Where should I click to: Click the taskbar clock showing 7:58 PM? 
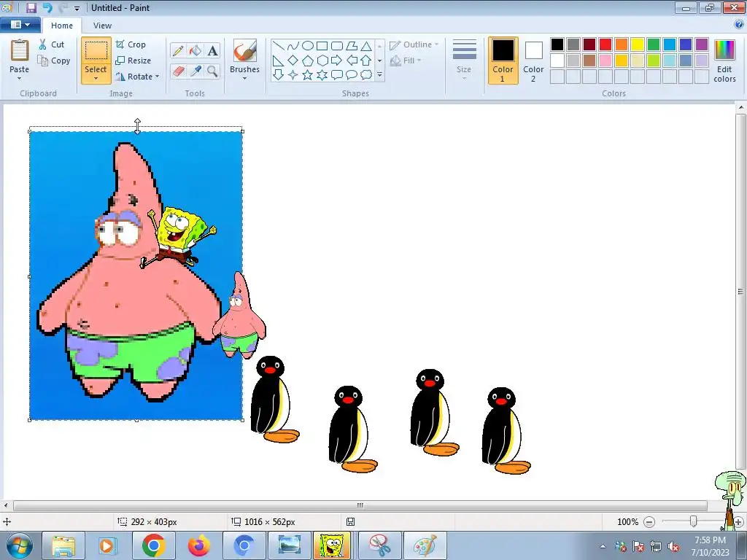point(710,546)
